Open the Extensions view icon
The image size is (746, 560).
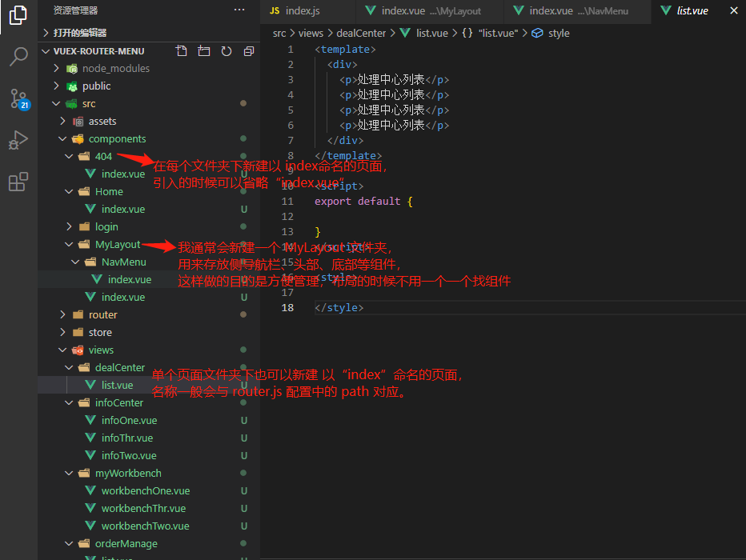coord(18,182)
